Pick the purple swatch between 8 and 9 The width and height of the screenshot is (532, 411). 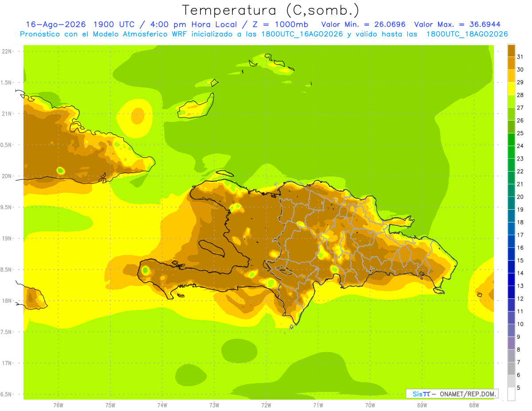pyautogui.click(x=511, y=343)
